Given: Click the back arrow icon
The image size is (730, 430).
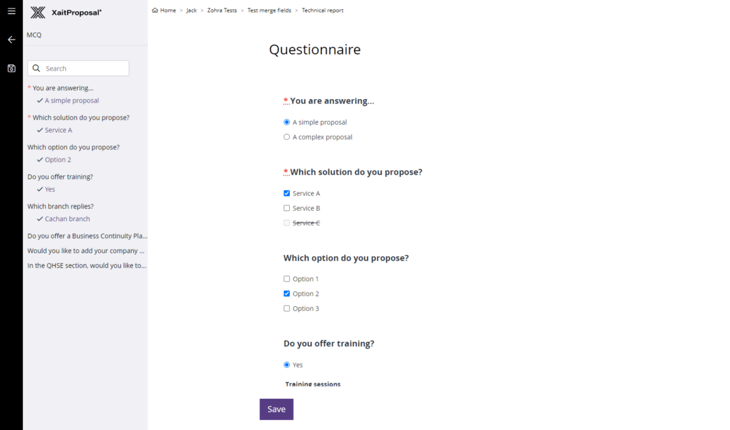Looking at the screenshot, I should [x=12, y=40].
